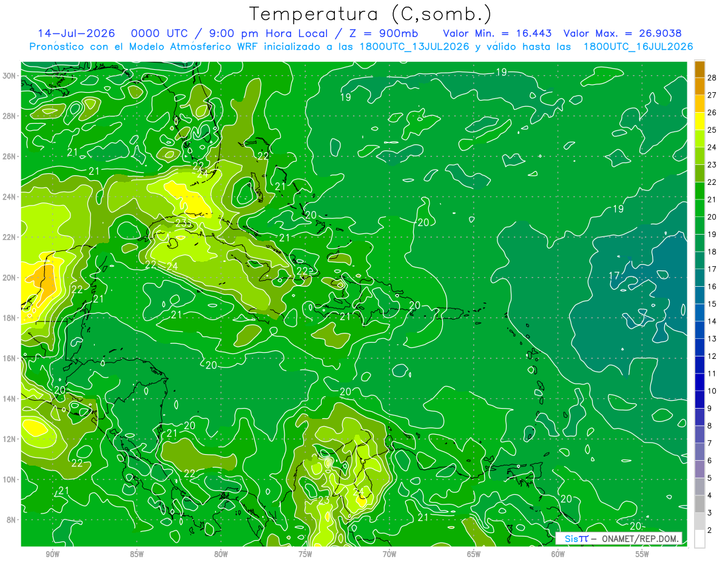Click the "26N" latitude axis label

pos(10,156)
